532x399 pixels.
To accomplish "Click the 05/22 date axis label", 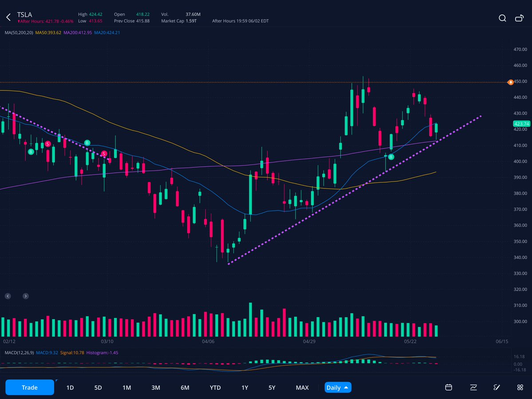I will (x=410, y=341).
